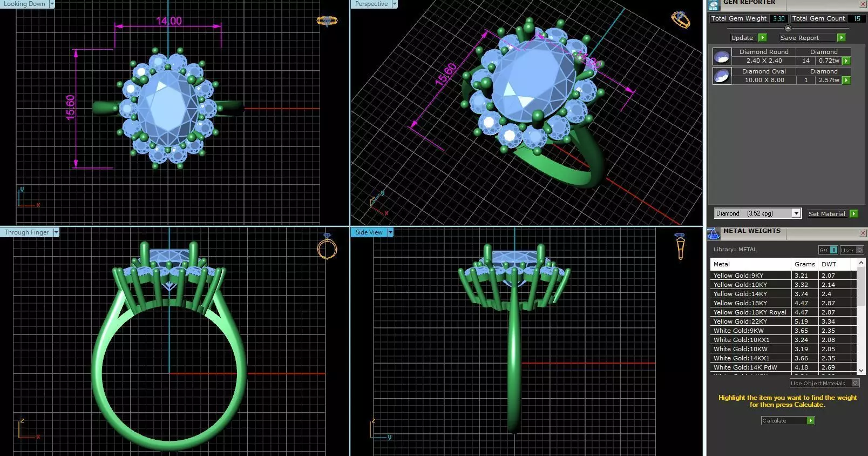The image size is (868, 456).
Task: Select the Side View viewport label
Action: point(369,232)
